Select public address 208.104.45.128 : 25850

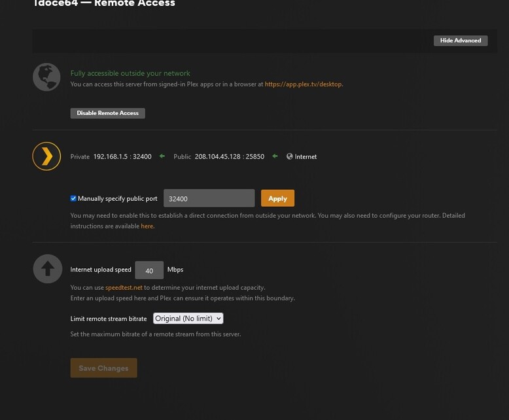pyautogui.click(x=230, y=156)
